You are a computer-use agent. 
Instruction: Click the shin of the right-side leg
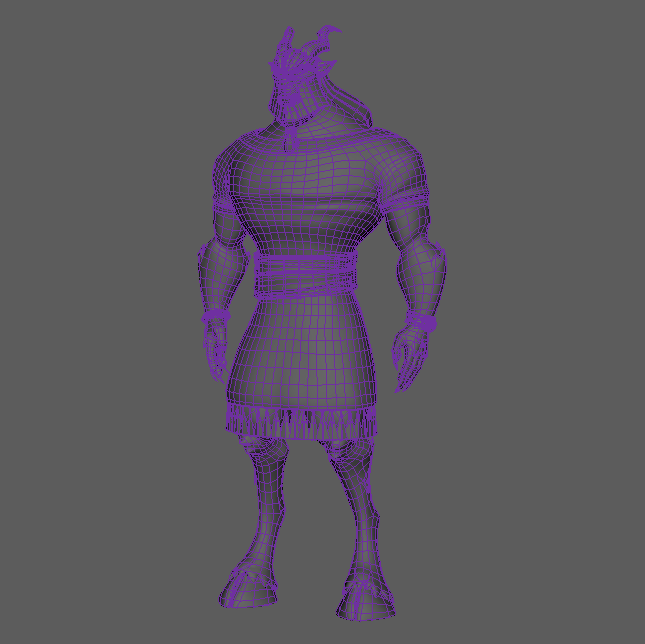(x=358, y=530)
